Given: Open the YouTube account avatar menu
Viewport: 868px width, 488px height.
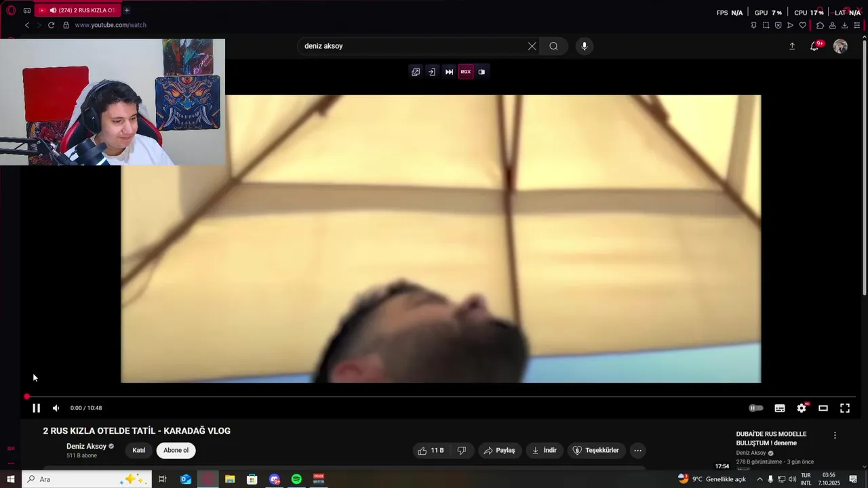Looking at the screenshot, I should 840,46.
